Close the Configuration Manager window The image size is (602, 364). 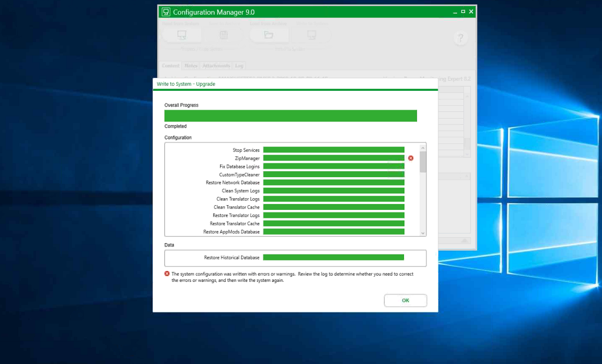(471, 12)
